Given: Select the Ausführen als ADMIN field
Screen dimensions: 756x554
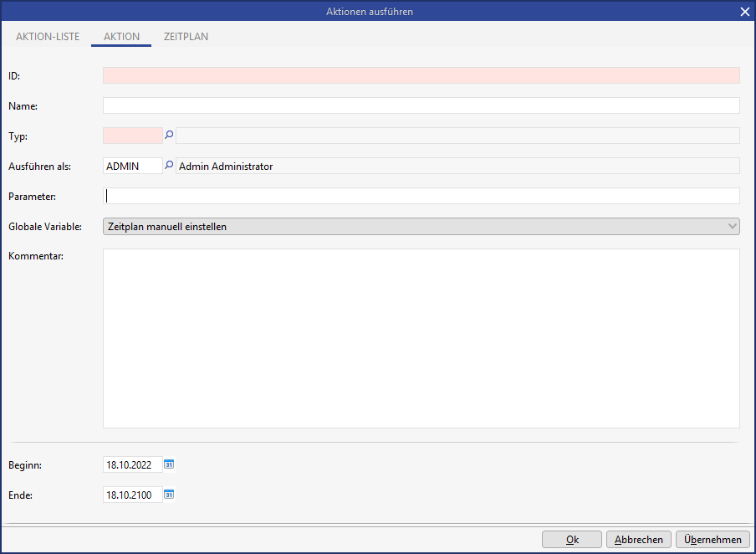Looking at the screenshot, I should (132, 166).
